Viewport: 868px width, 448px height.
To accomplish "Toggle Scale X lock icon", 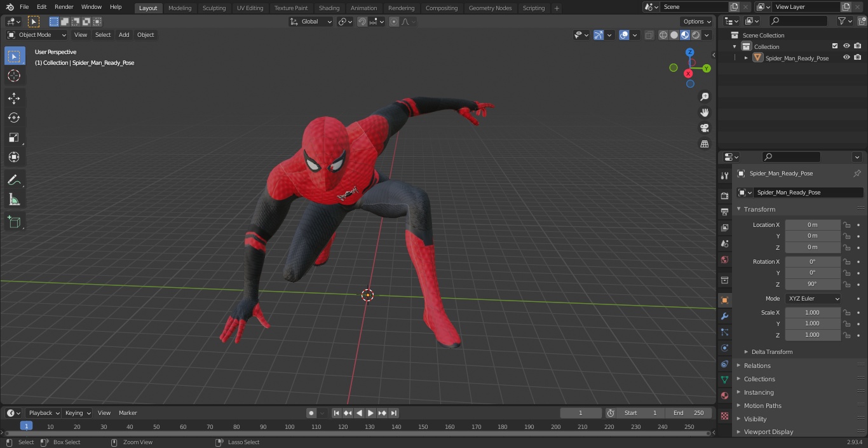I will 847,313.
